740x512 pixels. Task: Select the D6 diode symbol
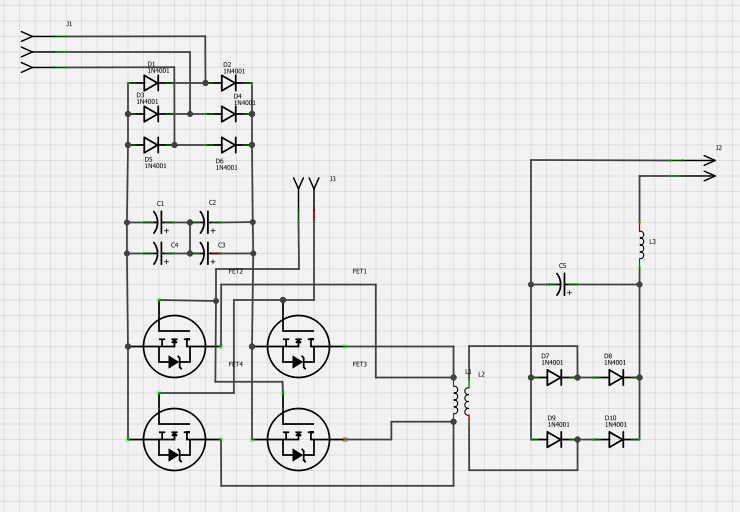(x=228, y=145)
